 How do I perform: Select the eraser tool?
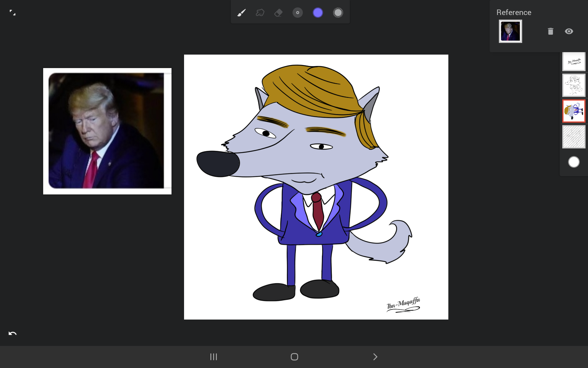(278, 13)
